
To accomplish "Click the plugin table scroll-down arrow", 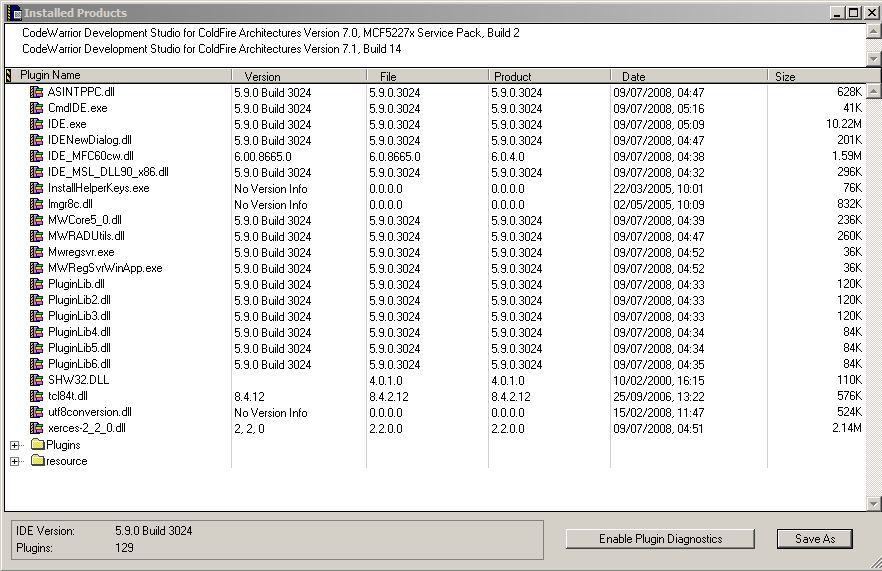I will click(874, 503).
